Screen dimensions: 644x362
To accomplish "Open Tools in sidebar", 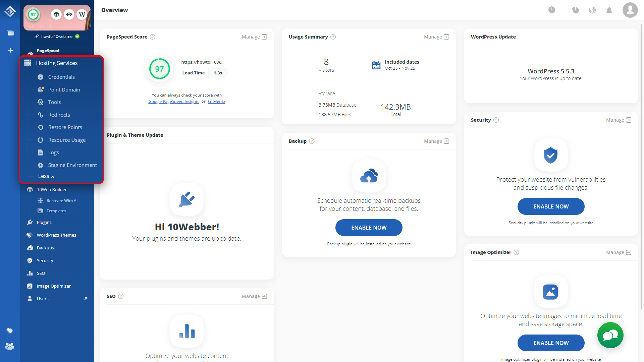I will pos(54,102).
